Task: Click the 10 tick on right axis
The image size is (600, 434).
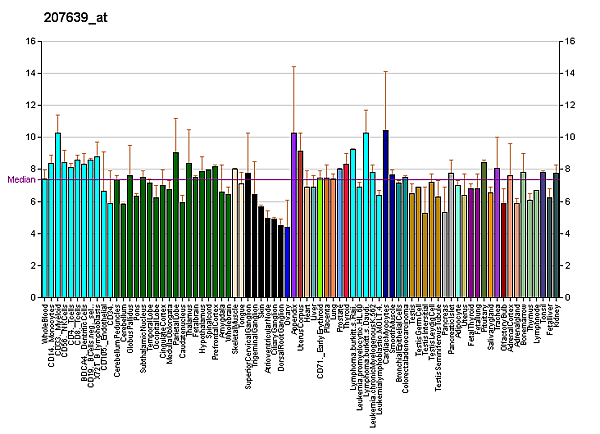Action: pyautogui.click(x=570, y=137)
